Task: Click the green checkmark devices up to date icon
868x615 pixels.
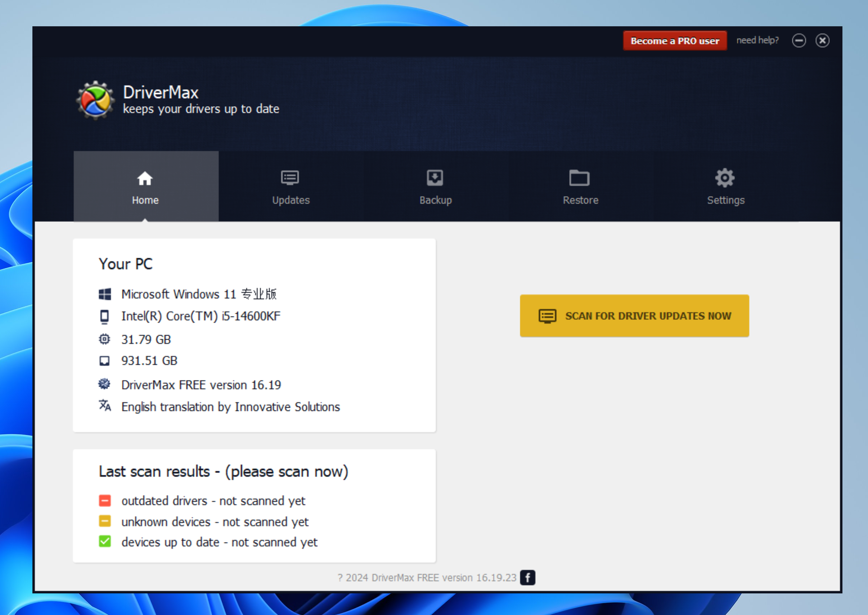Action: click(x=105, y=542)
